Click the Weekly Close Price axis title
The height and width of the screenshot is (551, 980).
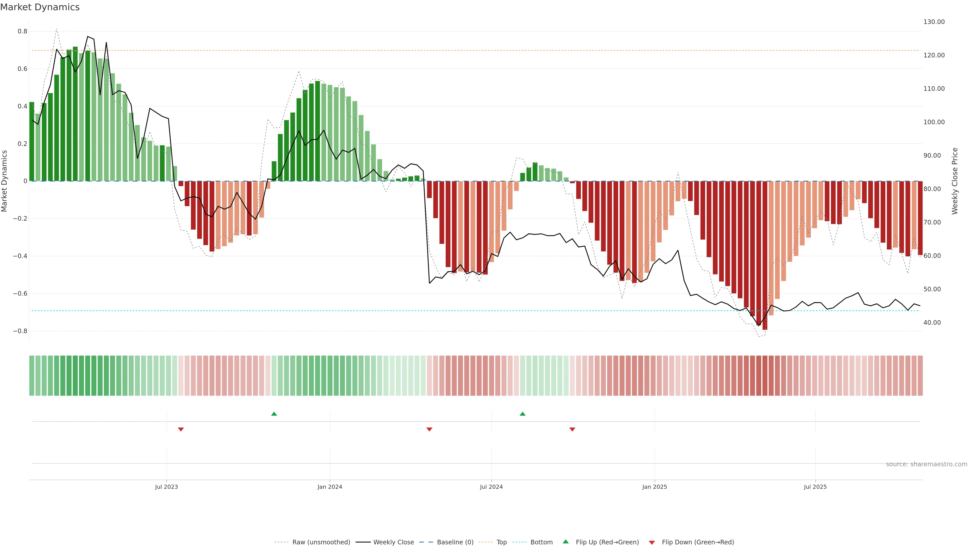pos(954,181)
